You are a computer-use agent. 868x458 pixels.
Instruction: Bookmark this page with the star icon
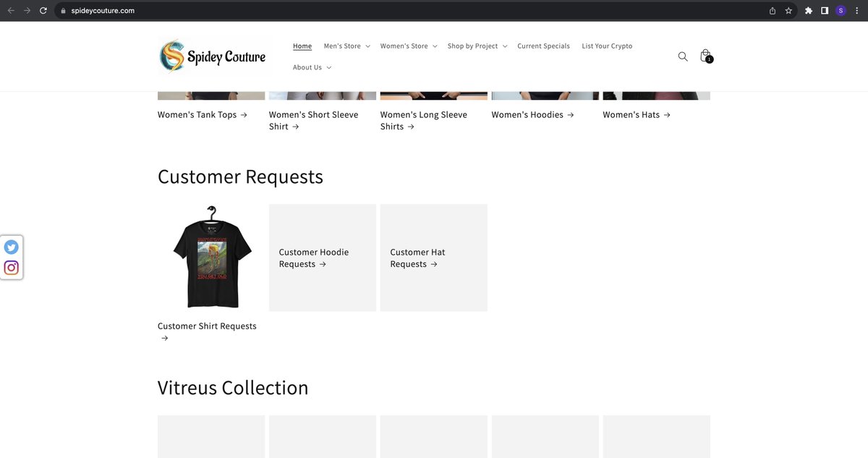[788, 11]
